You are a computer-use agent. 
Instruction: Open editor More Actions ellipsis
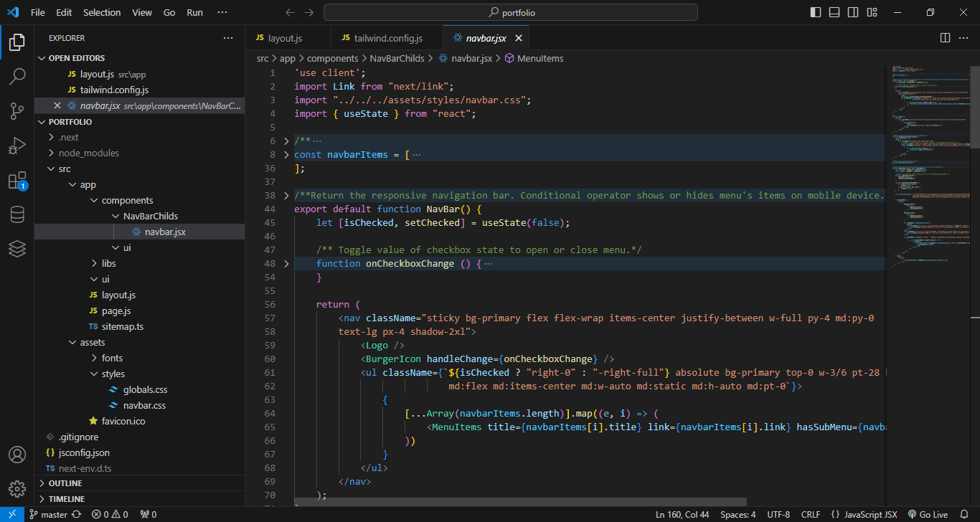pyautogui.click(x=964, y=38)
